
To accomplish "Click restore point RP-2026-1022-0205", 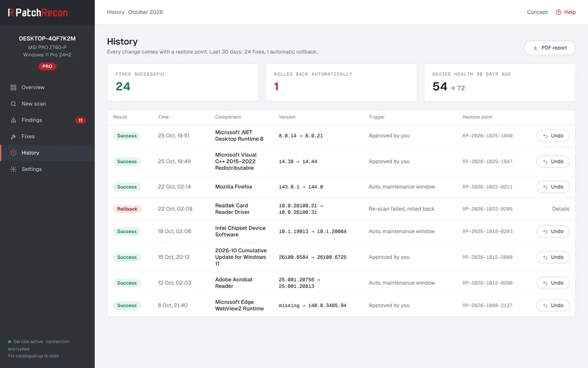I will pos(488,209).
